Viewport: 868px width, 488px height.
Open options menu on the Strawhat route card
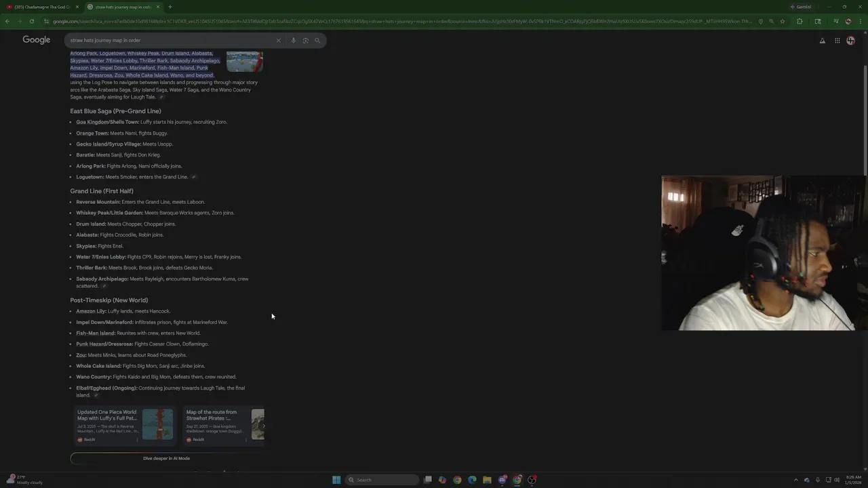click(247, 439)
